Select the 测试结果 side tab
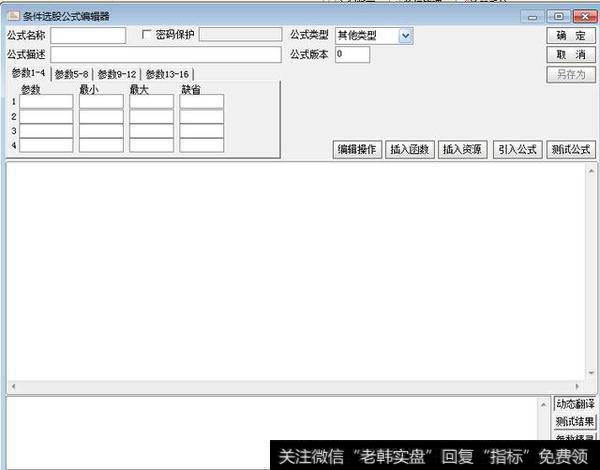 (x=575, y=421)
